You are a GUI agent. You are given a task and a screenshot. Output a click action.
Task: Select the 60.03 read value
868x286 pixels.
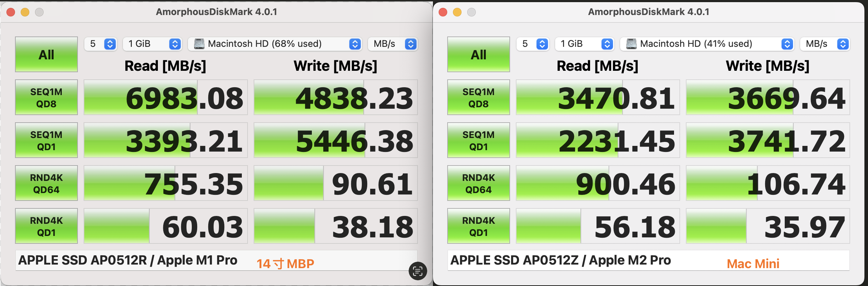(x=166, y=226)
